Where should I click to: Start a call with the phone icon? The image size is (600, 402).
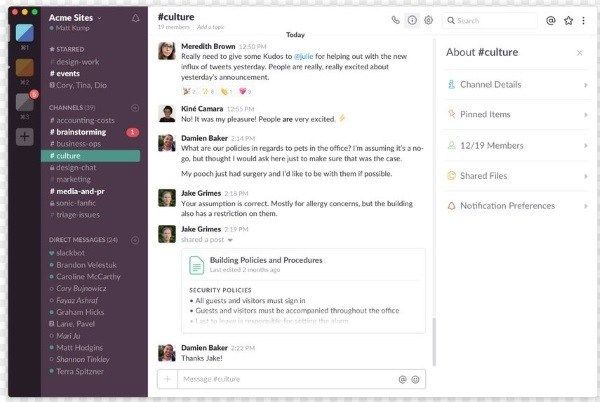(x=396, y=20)
